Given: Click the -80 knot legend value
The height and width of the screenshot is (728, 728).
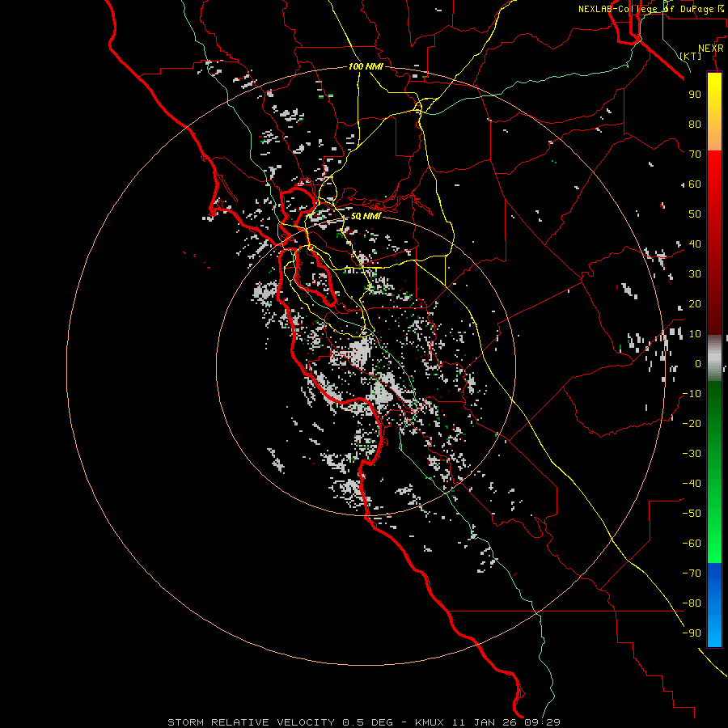Looking at the screenshot, I should [x=692, y=603].
